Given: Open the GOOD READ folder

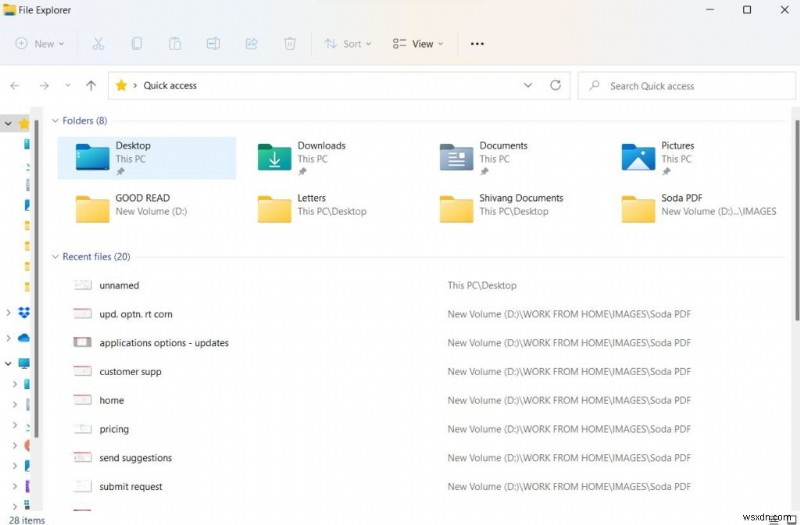Looking at the screenshot, I should point(147,210).
